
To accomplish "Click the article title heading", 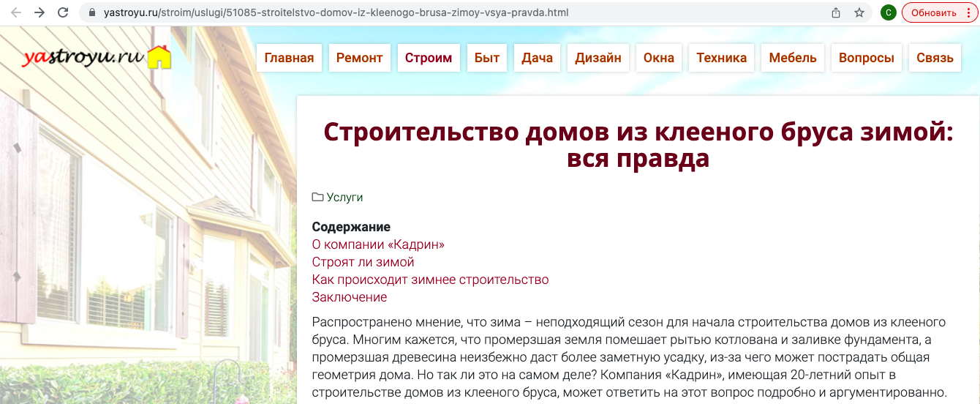I will (x=638, y=145).
